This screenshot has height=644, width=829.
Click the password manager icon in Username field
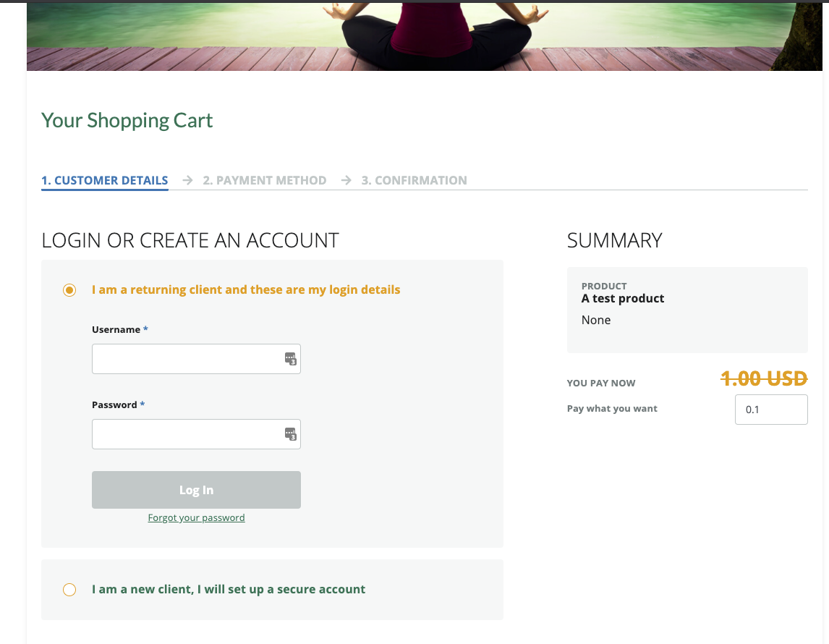point(290,359)
